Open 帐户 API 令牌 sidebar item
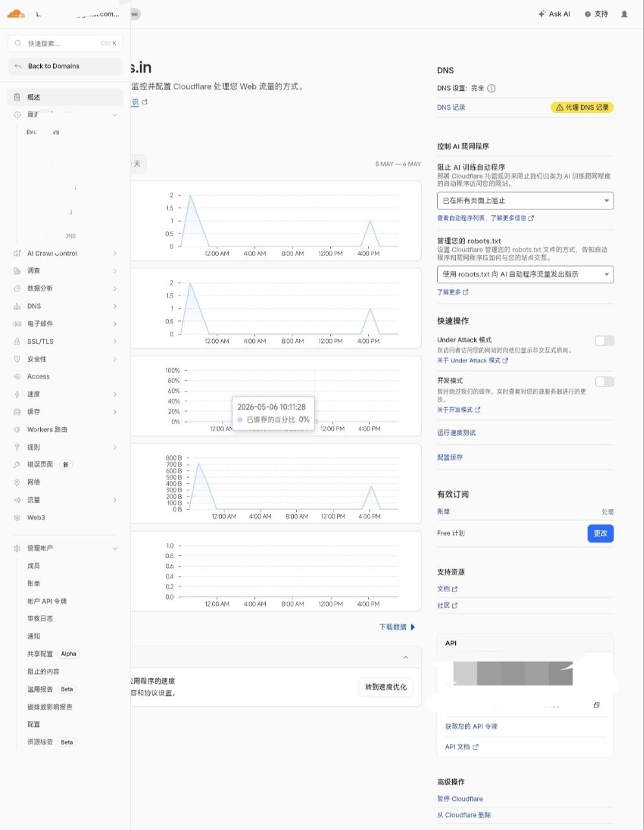Screen dimensions: 644x830 pos(47,601)
